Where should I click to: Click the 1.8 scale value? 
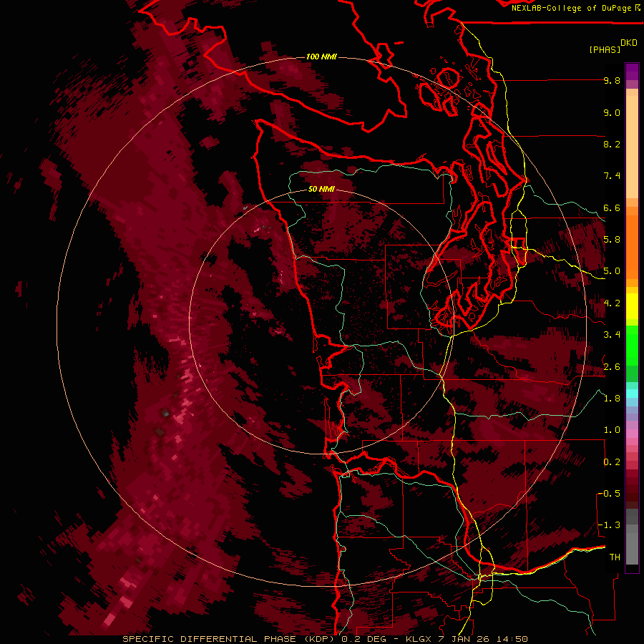click(612, 399)
